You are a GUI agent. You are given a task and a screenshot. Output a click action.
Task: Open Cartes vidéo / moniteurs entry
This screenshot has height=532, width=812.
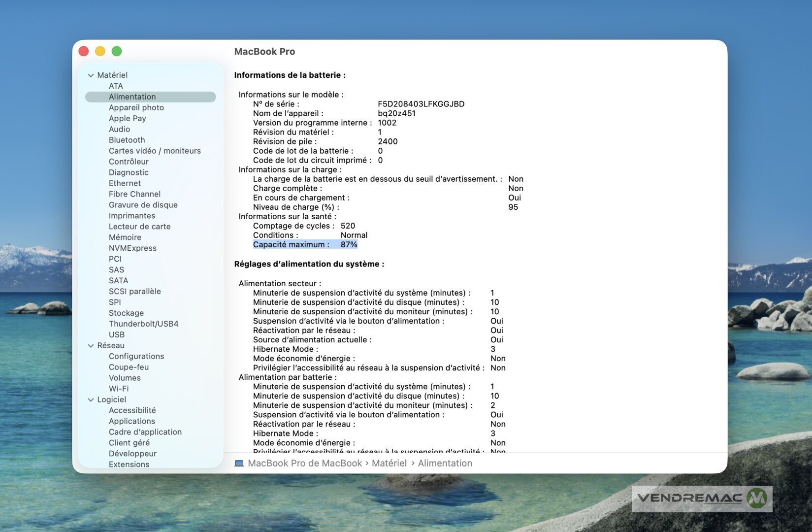(155, 151)
